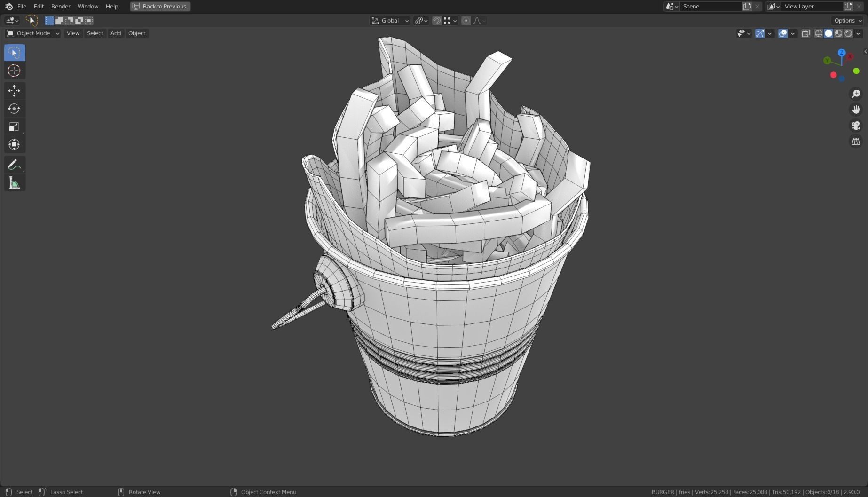868x497 pixels.
Task: Select the Move tool
Action: pos(15,91)
